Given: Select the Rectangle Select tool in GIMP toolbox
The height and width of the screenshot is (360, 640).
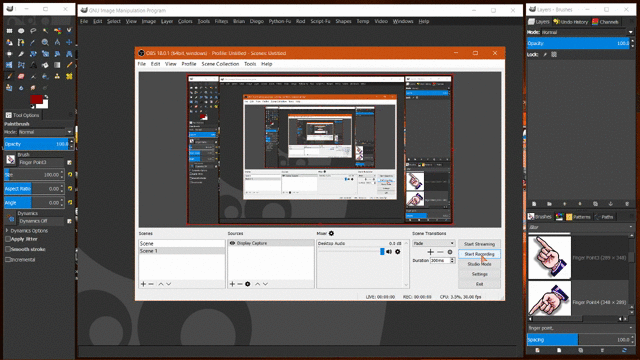Looking at the screenshot, I should pyautogui.click(x=9, y=31).
